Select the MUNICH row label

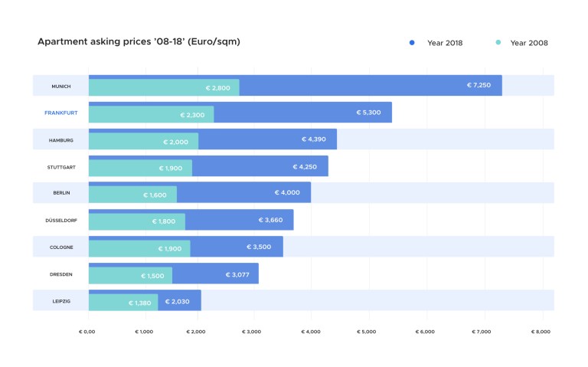pos(61,87)
